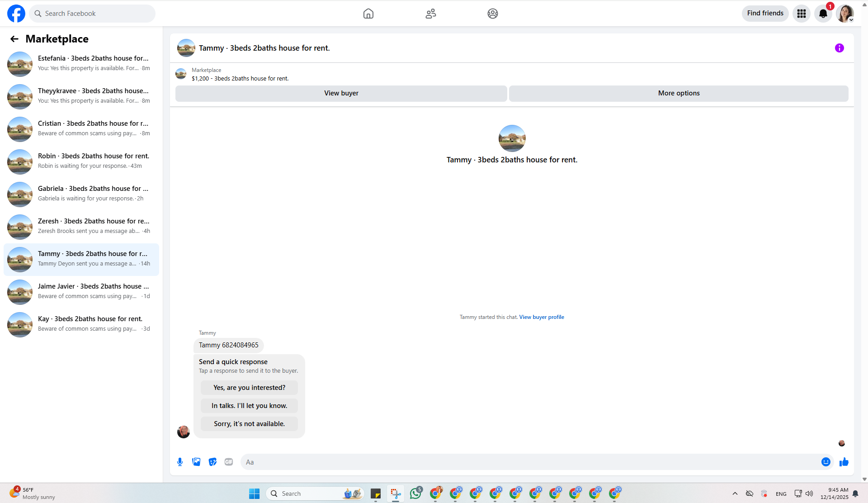Open the taskbar clock showing 9:45 AM
This screenshot has width=868, height=503.
point(835,494)
